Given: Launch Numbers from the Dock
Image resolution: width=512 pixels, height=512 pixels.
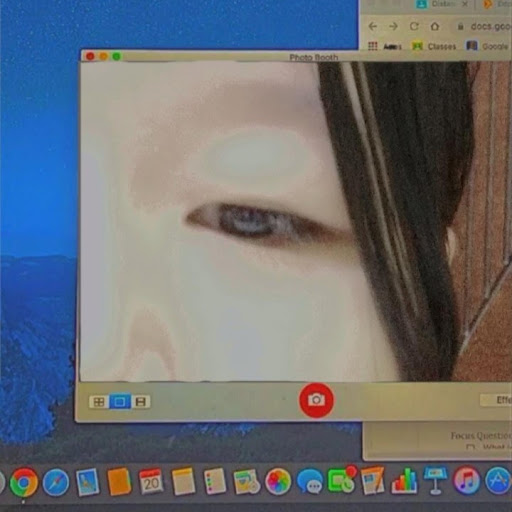Looking at the screenshot, I should click(x=404, y=481).
